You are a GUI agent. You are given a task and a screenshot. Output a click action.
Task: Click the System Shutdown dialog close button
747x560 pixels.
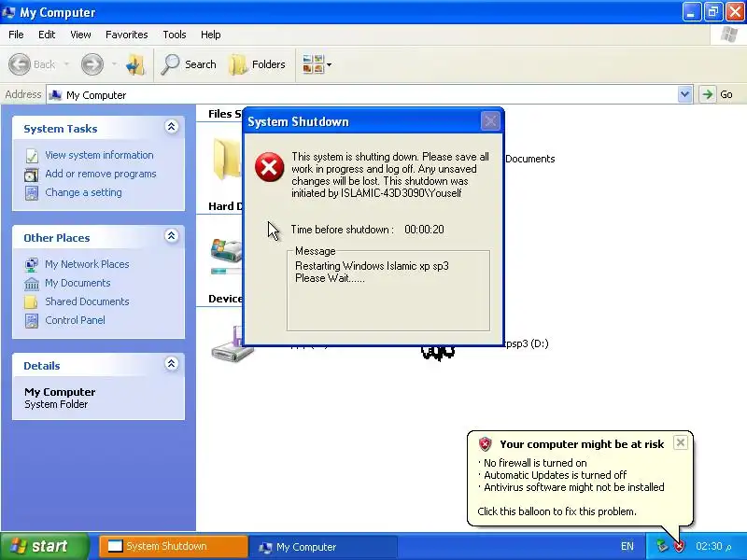[x=490, y=121]
